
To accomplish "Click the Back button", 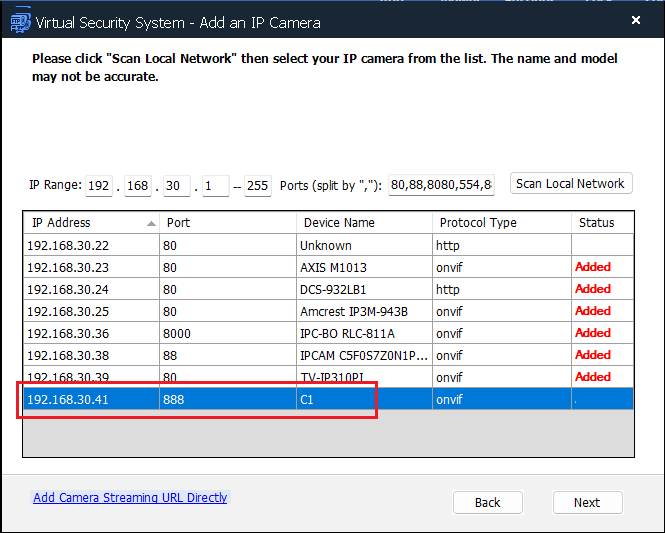I will point(488,502).
